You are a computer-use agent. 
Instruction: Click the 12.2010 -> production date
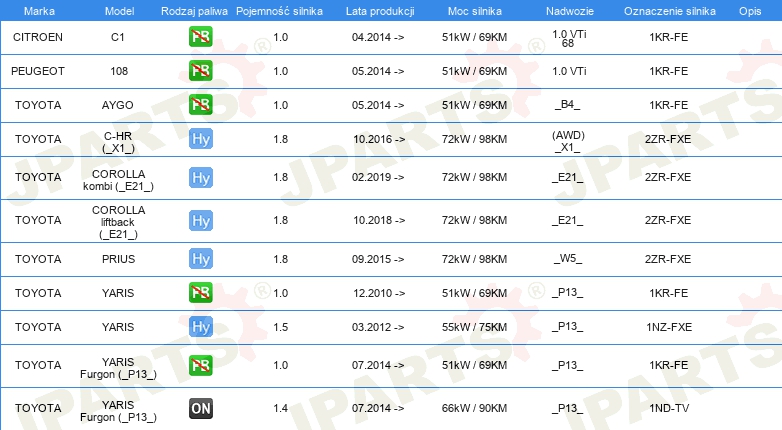click(379, 293)
